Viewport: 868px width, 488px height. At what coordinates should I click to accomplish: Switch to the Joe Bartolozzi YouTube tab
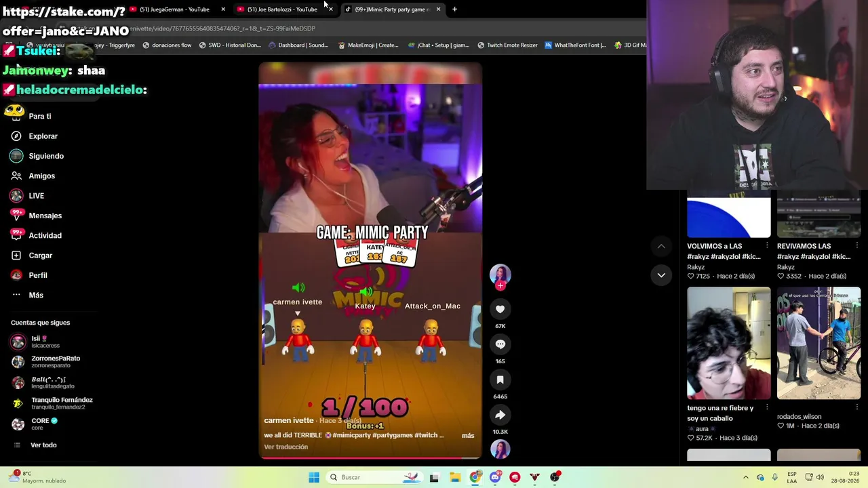tap(282, 9)
